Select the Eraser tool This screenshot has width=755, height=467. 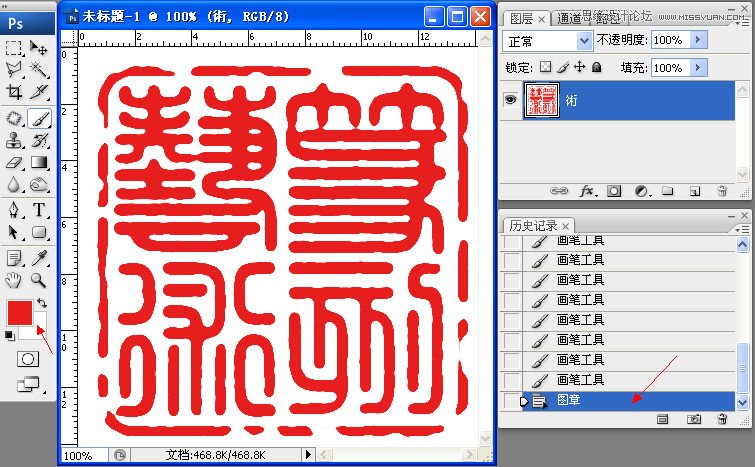pos(13,163)
